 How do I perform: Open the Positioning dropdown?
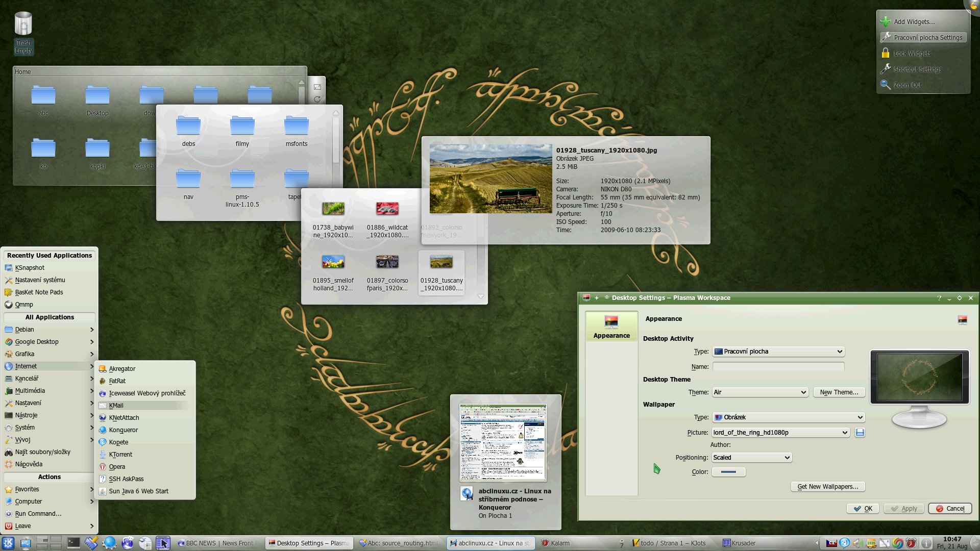coord(752,458)
